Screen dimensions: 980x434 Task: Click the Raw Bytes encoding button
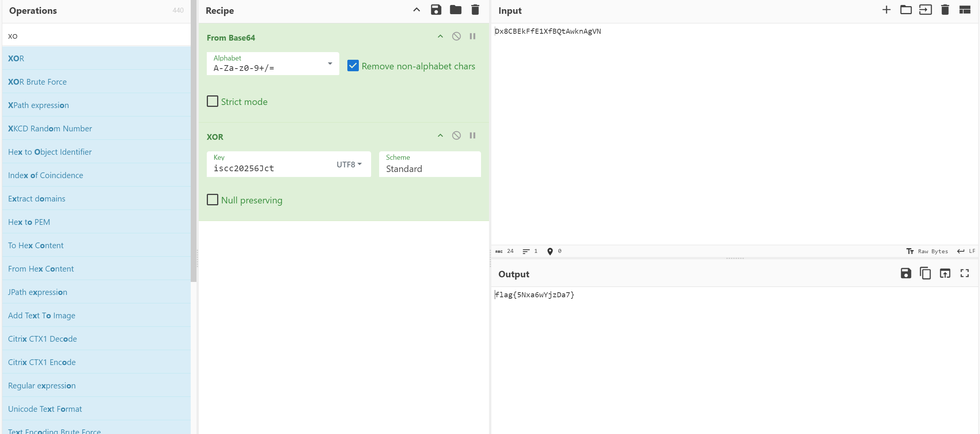pyautogui.click(x=927, y=251)
